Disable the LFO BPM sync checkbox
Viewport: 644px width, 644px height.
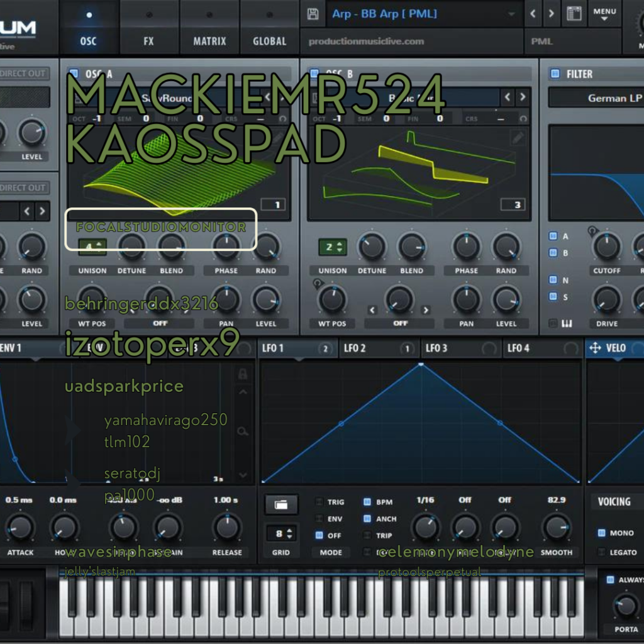coord(367,502)
